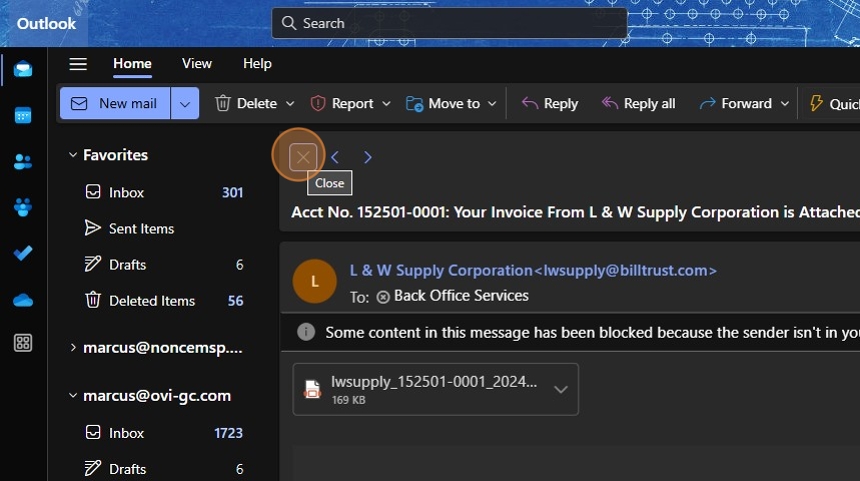Open the OneDrive cloud icon

[x=23, y=300]
